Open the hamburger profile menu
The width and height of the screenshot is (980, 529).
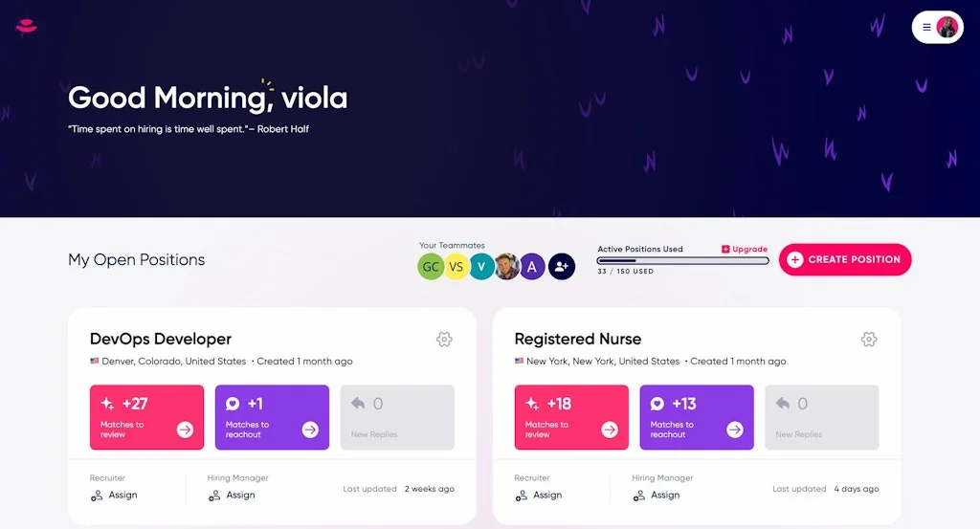pyautogui.click(x=937, y=28)
